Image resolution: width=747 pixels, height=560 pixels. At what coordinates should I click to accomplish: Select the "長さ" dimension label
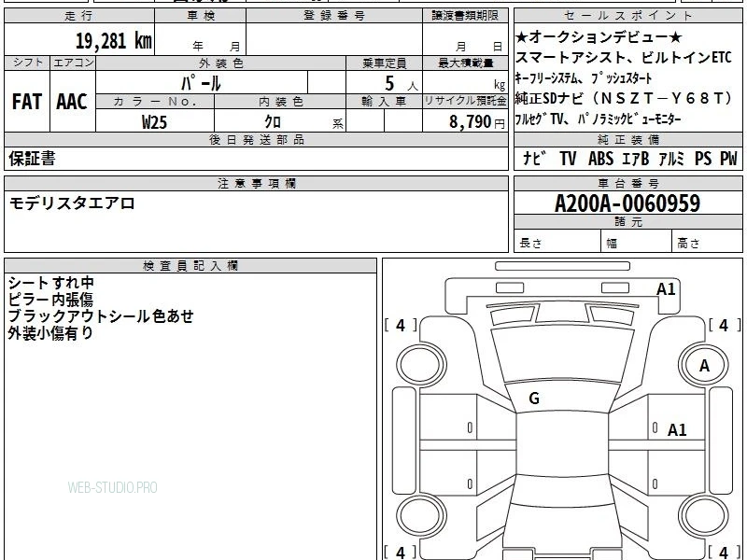[530, 244]
